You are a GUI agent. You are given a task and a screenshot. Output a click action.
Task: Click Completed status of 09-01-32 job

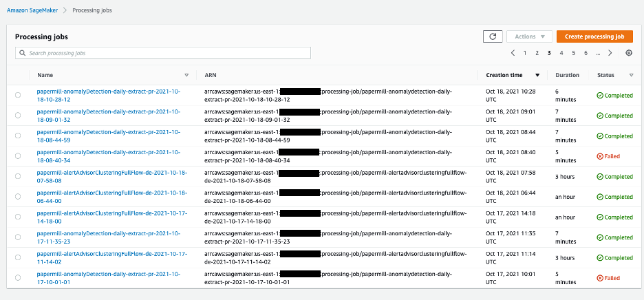615,116
